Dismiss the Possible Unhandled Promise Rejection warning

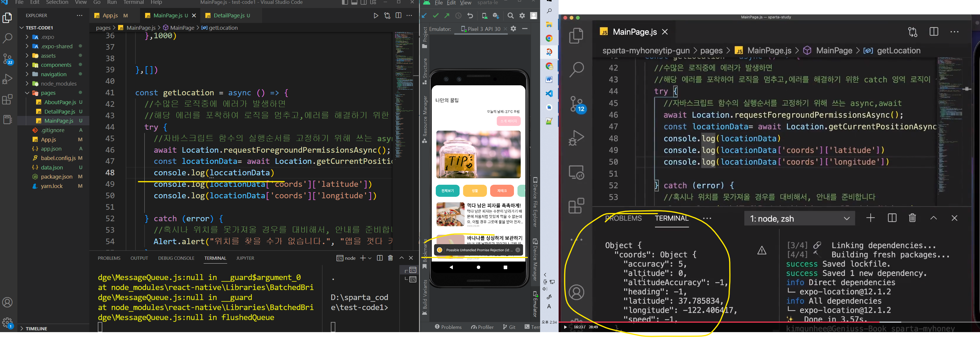518,250
